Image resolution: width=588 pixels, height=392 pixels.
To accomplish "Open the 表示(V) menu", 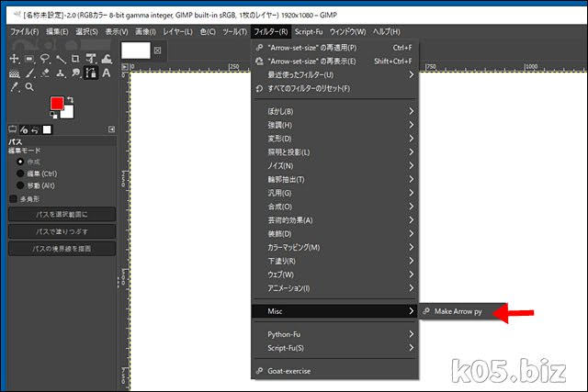I will pos(117,32).
